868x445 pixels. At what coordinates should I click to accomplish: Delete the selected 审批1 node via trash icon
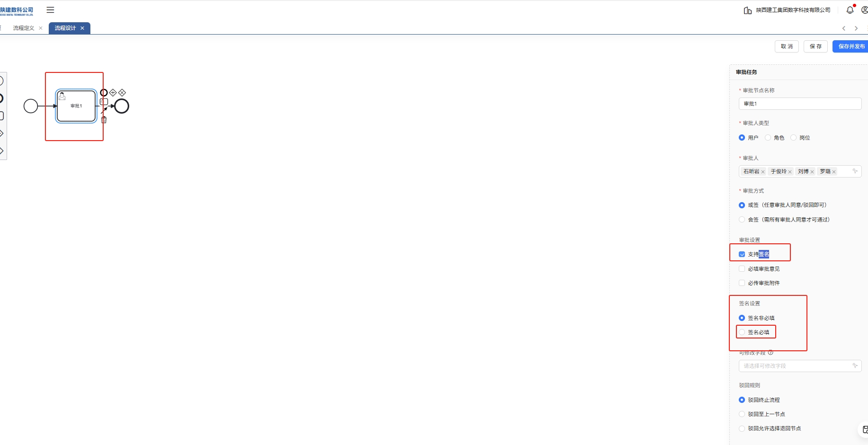(104, 120)
